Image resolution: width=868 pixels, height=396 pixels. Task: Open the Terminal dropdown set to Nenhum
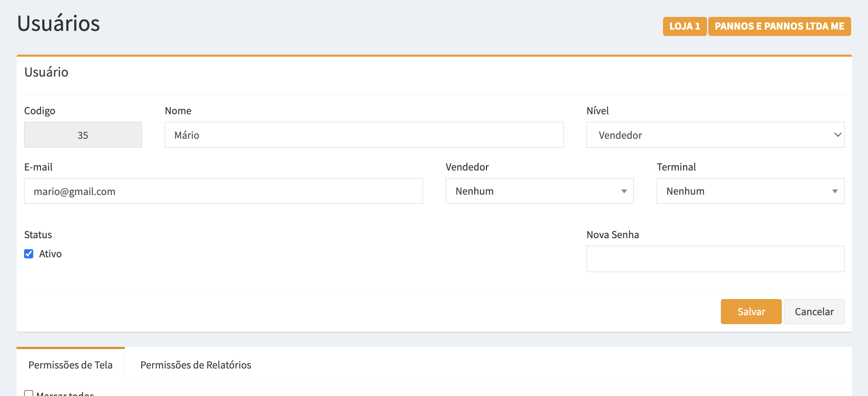(x=750, y=191)
